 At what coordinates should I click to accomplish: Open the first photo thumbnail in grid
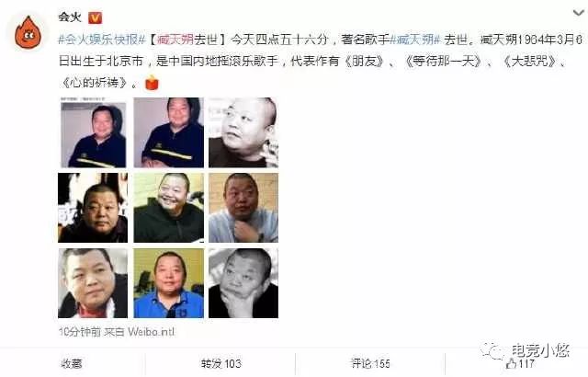click(93, 132)
